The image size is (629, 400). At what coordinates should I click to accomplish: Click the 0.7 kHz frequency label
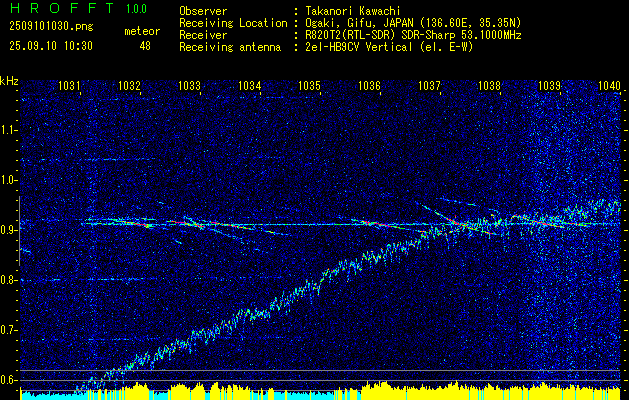8,330
